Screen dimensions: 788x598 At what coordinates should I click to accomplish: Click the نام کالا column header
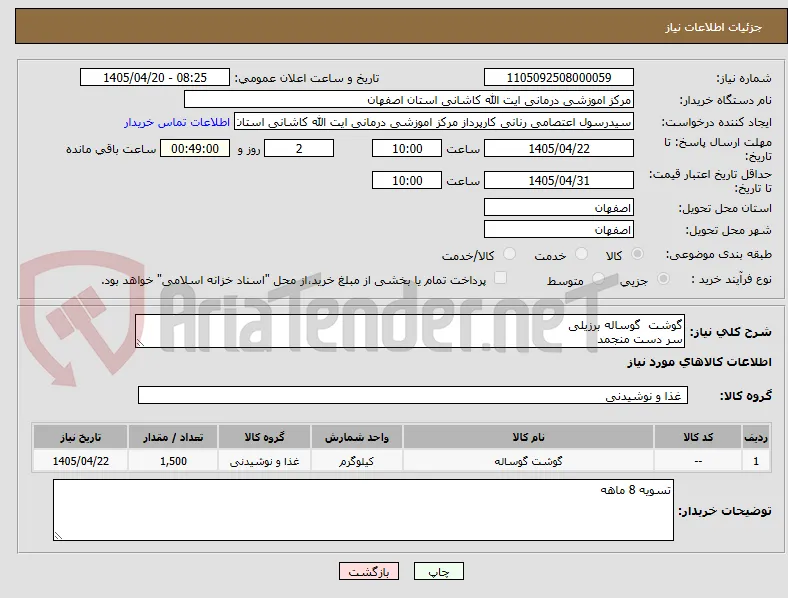tap(528, 437)
